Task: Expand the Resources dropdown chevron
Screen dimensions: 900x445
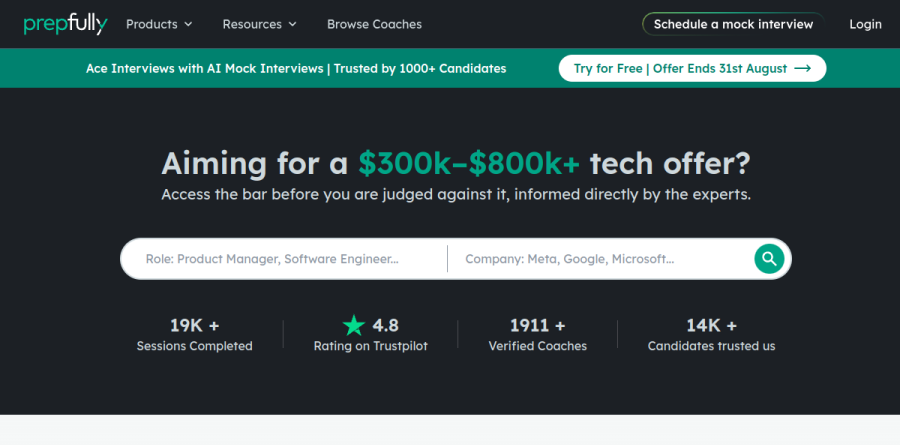Action: [292, 24]
